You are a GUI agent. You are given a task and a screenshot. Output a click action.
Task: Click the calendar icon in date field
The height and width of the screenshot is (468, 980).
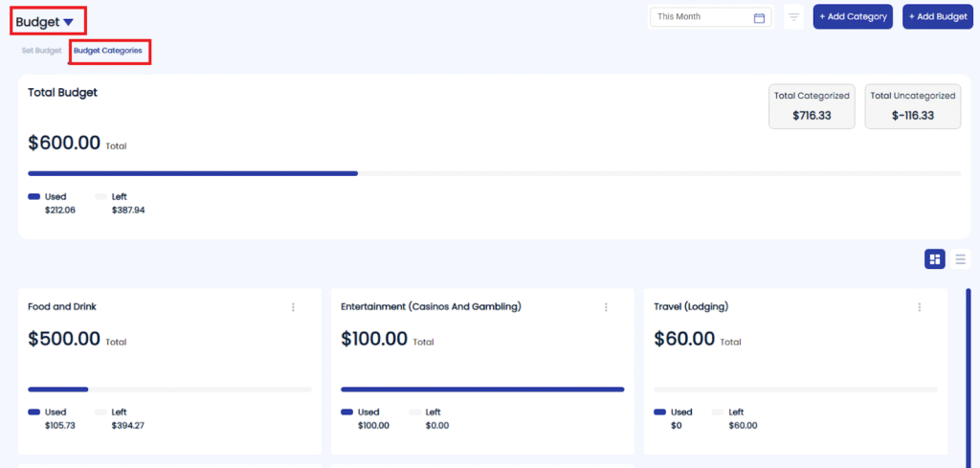(759, 17)
